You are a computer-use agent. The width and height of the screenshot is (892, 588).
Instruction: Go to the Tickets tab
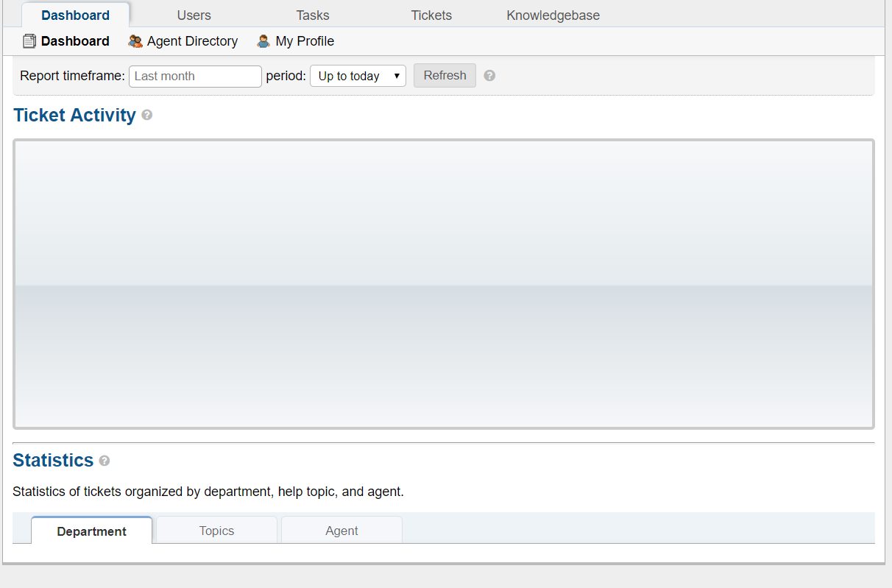(x=431, y=15)
